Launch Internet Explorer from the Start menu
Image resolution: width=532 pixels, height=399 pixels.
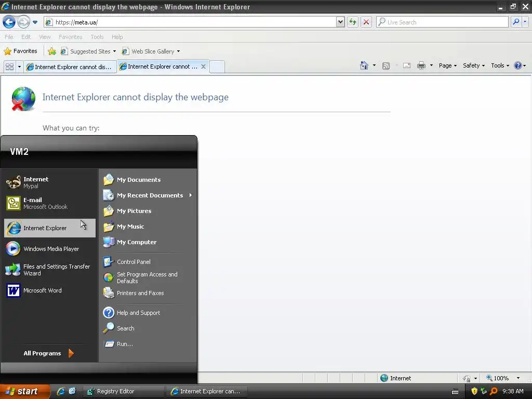(50, 228)
